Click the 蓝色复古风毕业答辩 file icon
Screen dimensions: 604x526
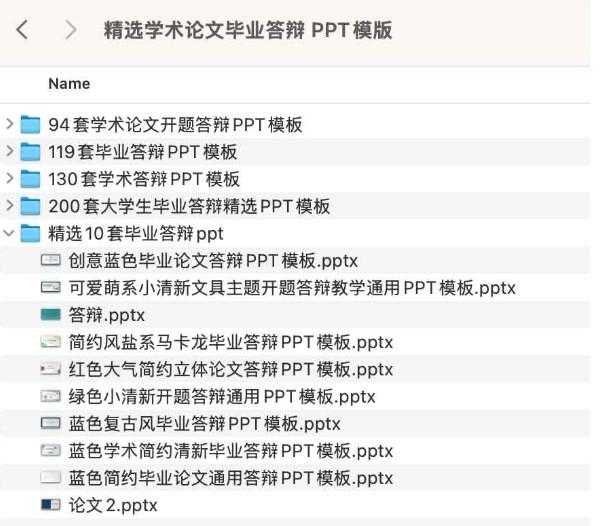[x=50, y=423]
